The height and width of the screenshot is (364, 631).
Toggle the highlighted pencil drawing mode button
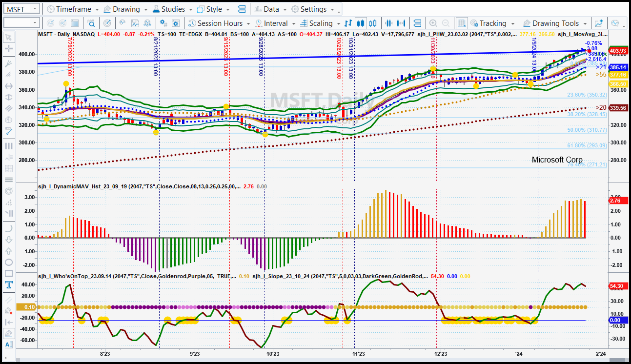tap(8, 334)
